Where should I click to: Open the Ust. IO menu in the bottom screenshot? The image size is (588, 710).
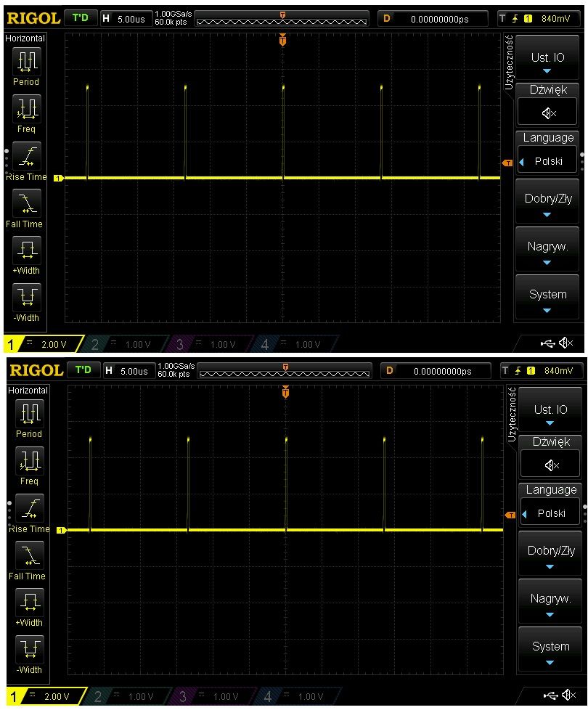[550, 409]
